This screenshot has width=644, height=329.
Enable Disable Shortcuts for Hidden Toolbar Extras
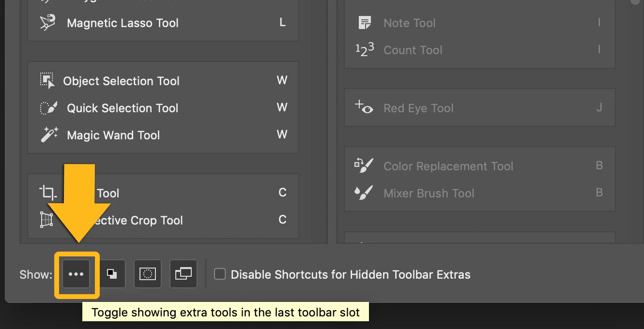[x=220, y=274]
